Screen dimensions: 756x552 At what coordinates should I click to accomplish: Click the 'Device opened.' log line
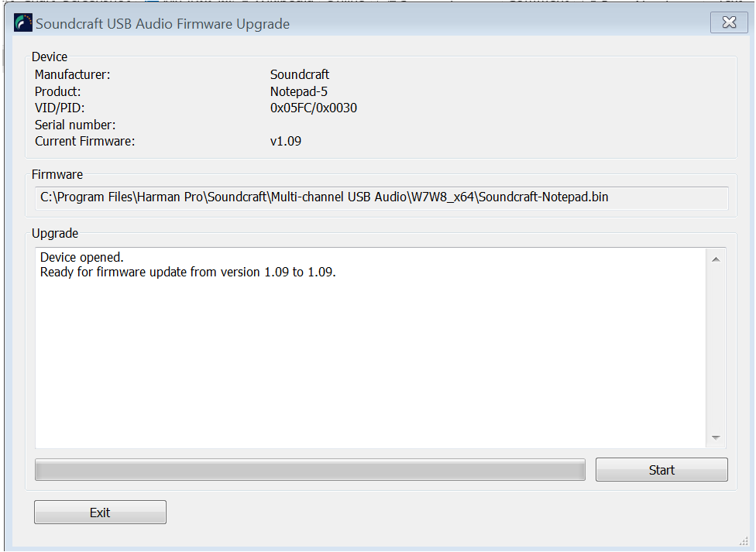pos(82,257)
